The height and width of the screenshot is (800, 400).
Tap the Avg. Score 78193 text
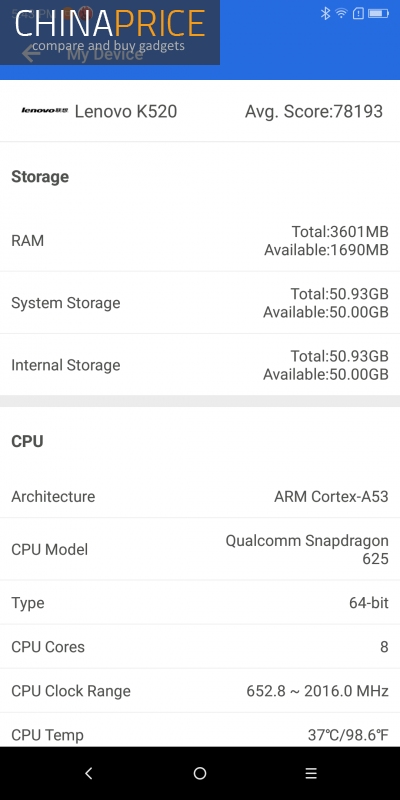tap(314, 111)
